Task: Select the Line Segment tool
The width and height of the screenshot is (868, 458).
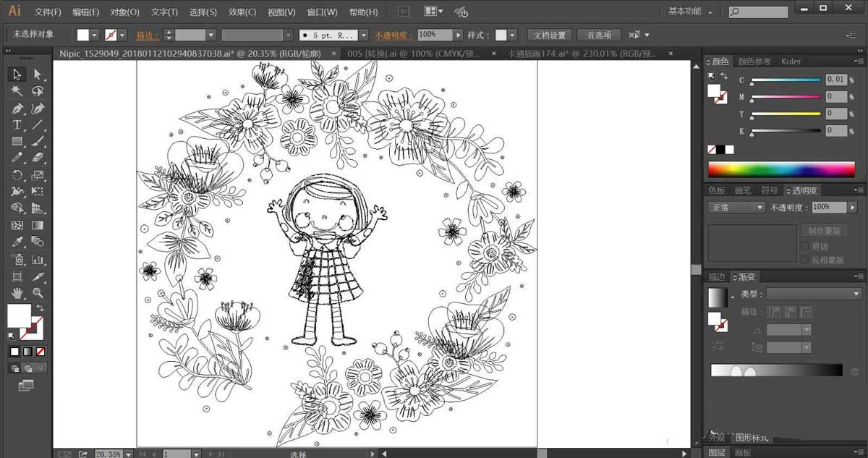Action: click(x=38, y=125)
